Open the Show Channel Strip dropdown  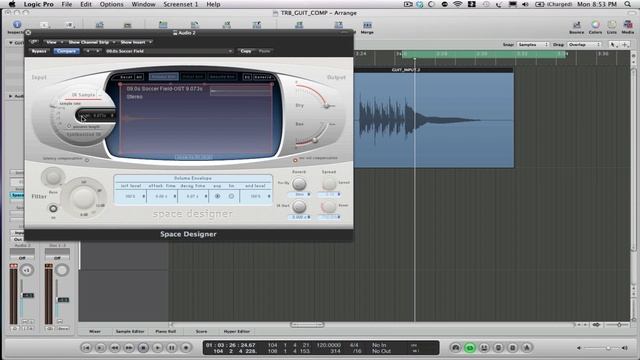pos(91,42)
